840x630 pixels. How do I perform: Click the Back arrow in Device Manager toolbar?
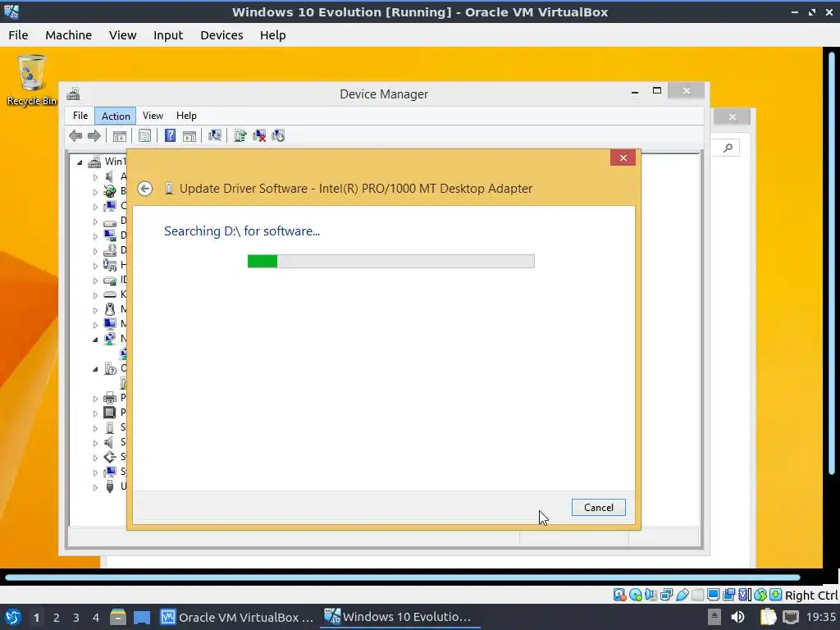coord(75,136)
